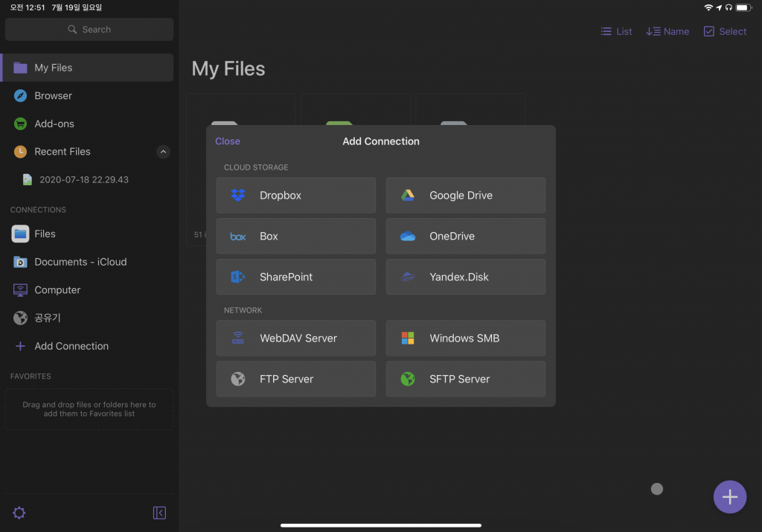Tap the purple plus floating button

pyautogui.click(x=729, y=496)
